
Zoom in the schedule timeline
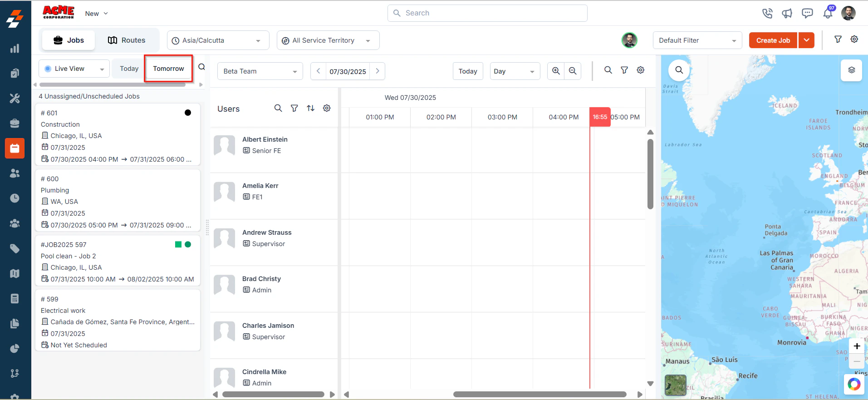(x=556, y=71)
